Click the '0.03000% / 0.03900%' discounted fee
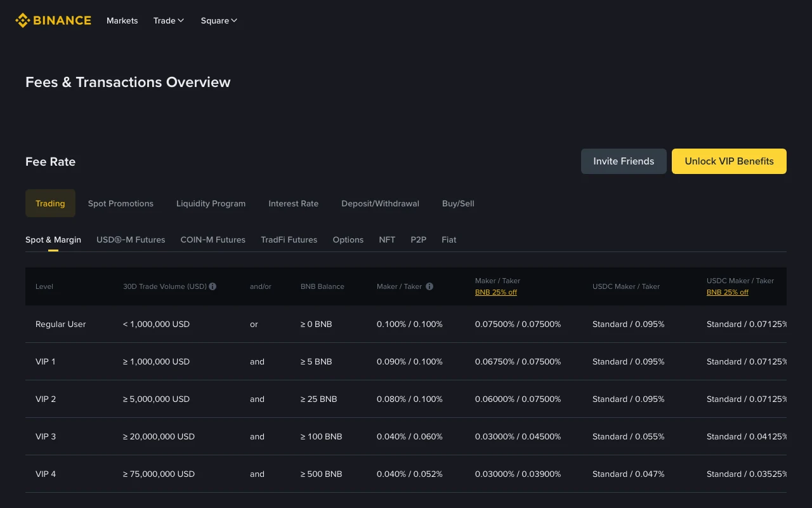 coord(518,474)
